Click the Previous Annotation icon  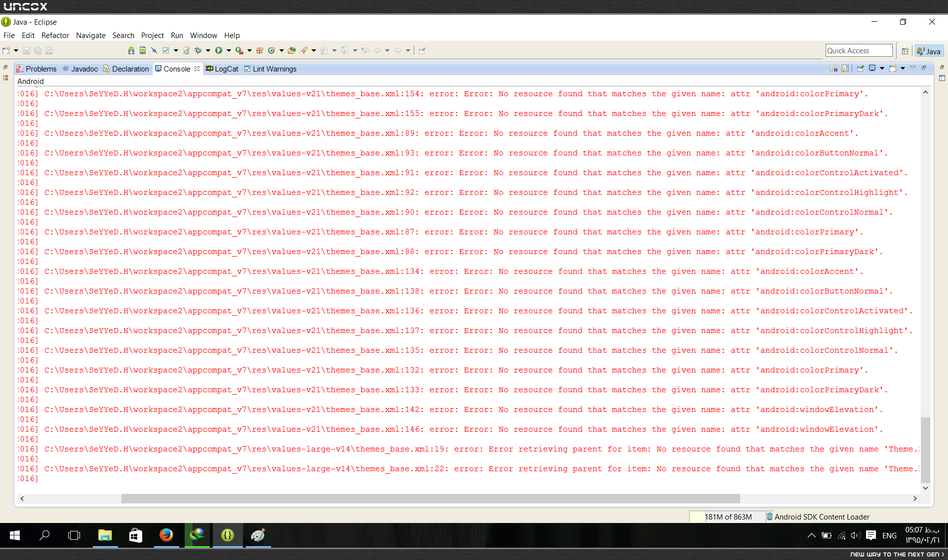[x=345, y=50]
